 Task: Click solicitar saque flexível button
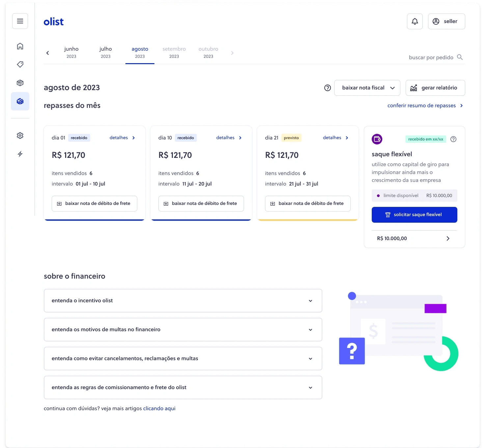coord(415,215)
